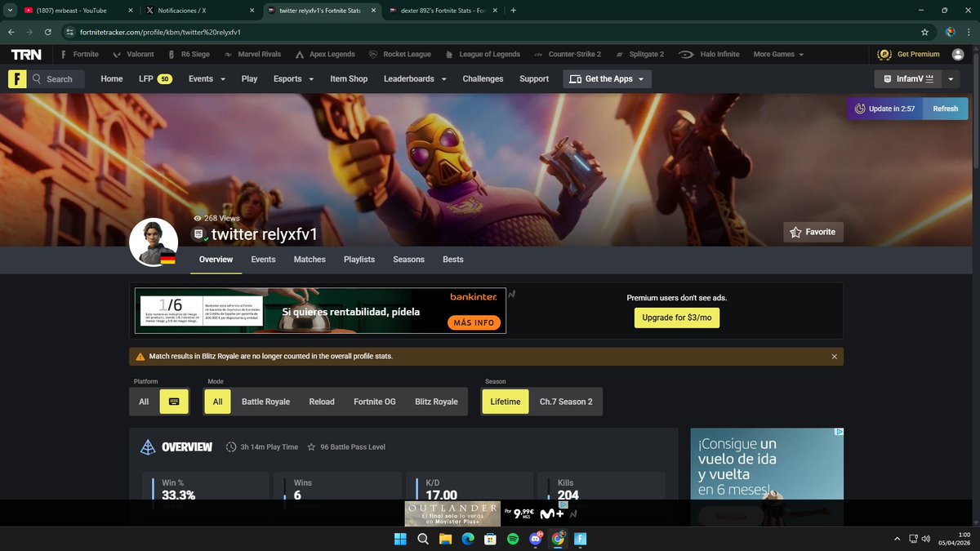Image resolution: width=980 pixels, height=551 pixels.
Task: Select Counter-Strike 2 in the games bar
Action: (x=568, y=55)
